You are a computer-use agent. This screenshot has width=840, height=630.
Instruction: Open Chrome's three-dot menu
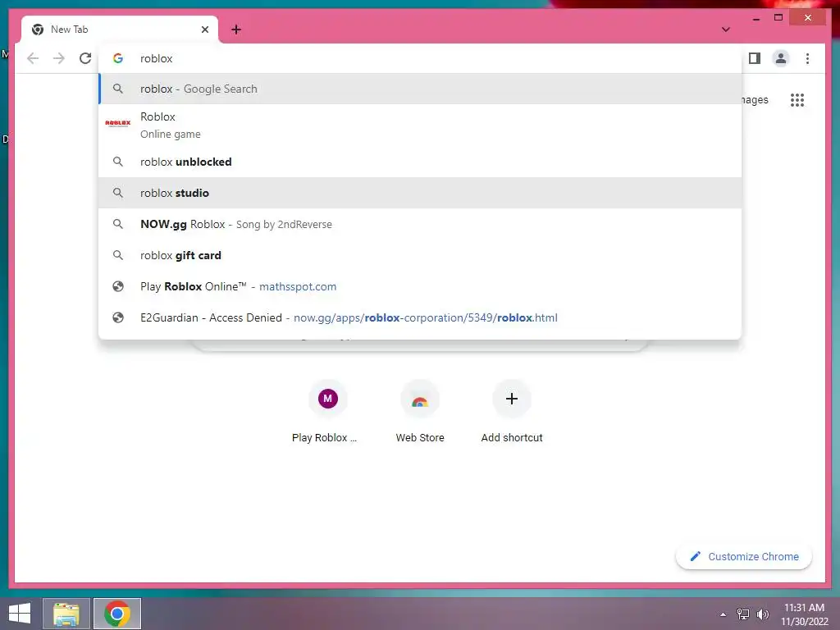pos(807,58)
